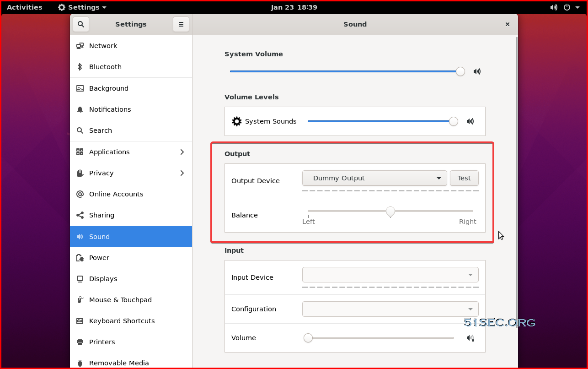Click the System Sounds gear icon
This screenshot has width=588, height=369.
(x=237, y=121)
